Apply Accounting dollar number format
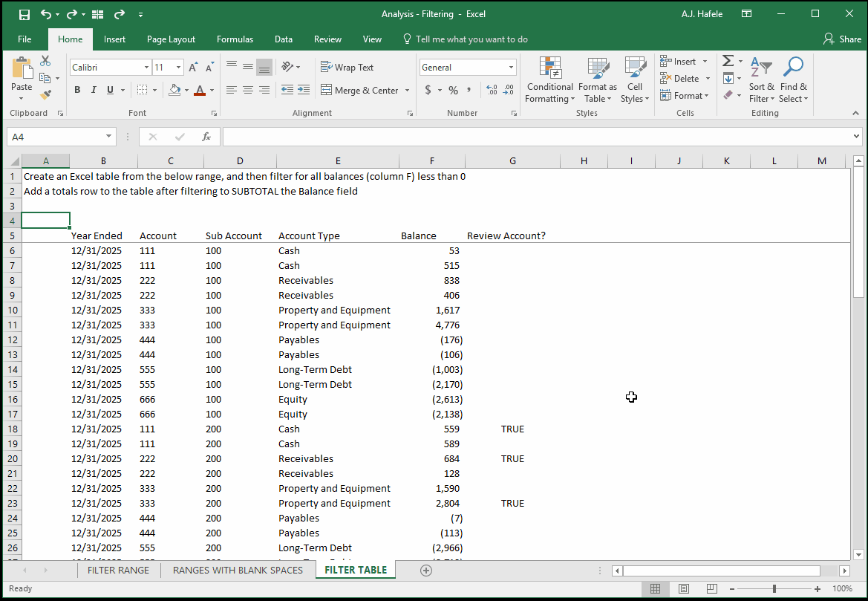The height and width of the screenshot is (601, 868). pyautogui.click(x=428, y=90)
